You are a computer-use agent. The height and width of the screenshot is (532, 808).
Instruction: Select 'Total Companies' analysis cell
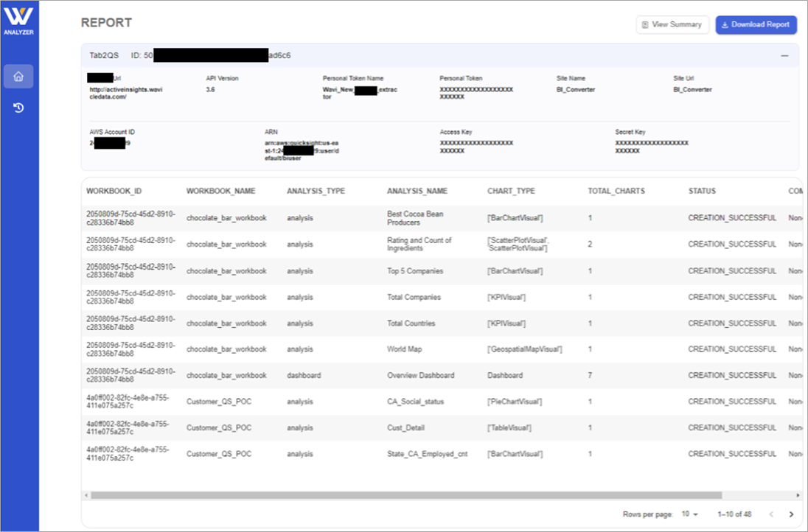pyautogui.click(x=414, y=297)
